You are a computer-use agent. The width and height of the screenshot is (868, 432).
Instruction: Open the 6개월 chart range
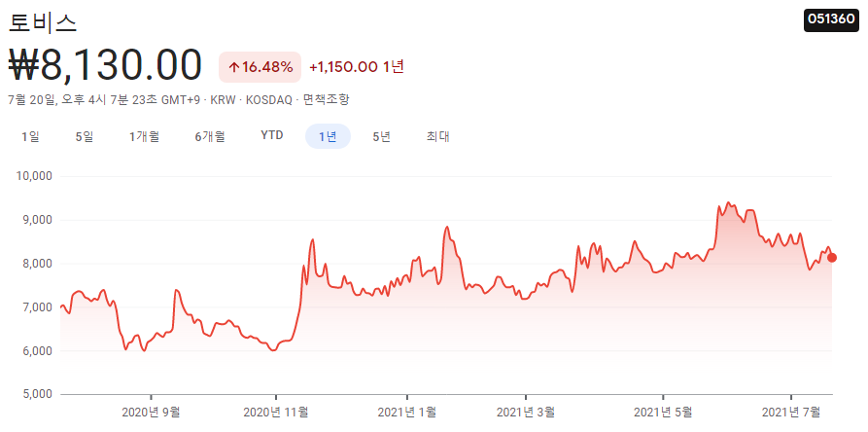point(210,137)
